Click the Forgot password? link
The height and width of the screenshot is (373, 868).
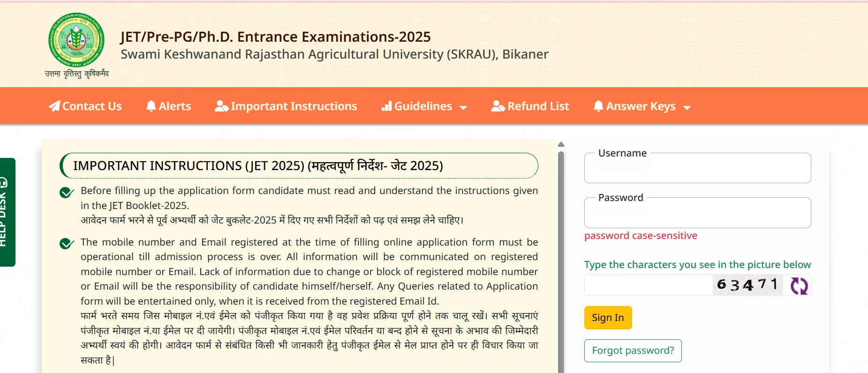click(x=633, y=351)
